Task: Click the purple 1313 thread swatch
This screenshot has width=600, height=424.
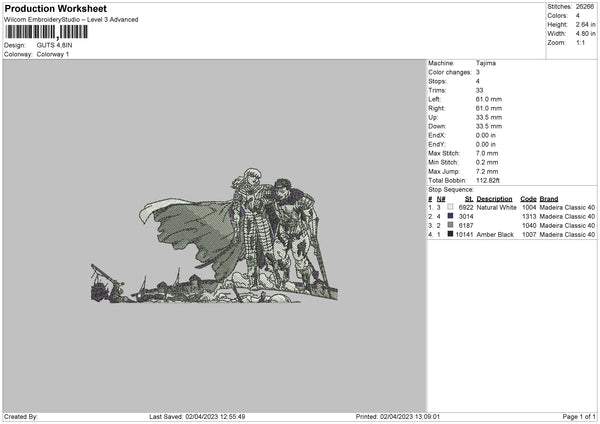Action: (450, 216)
